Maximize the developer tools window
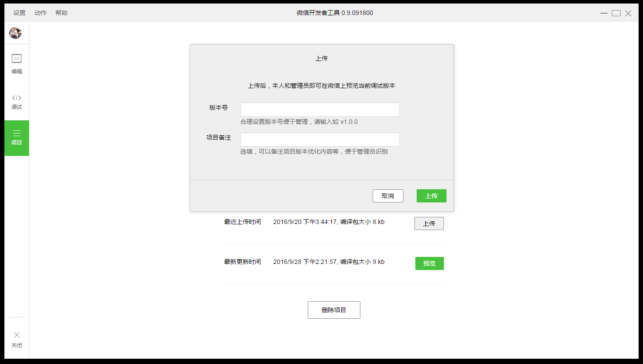643x364 pixels. point(616,13)
